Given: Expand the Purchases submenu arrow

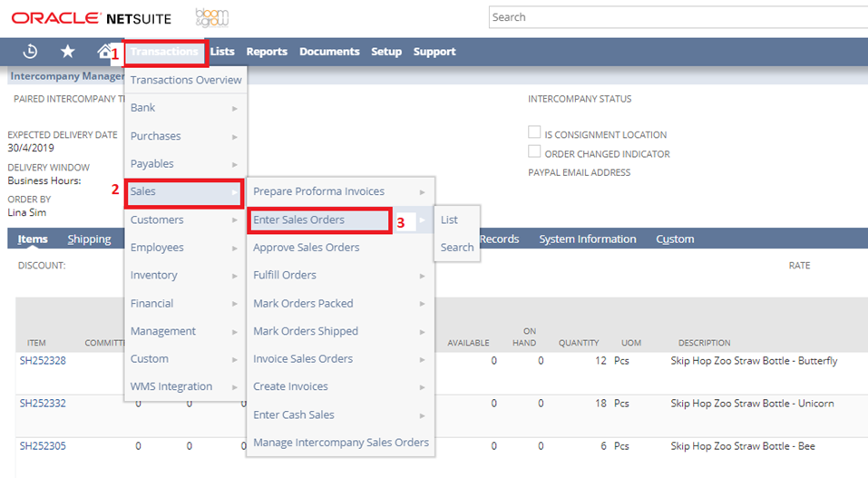Looking at the screenshot, I should [235, 137].
